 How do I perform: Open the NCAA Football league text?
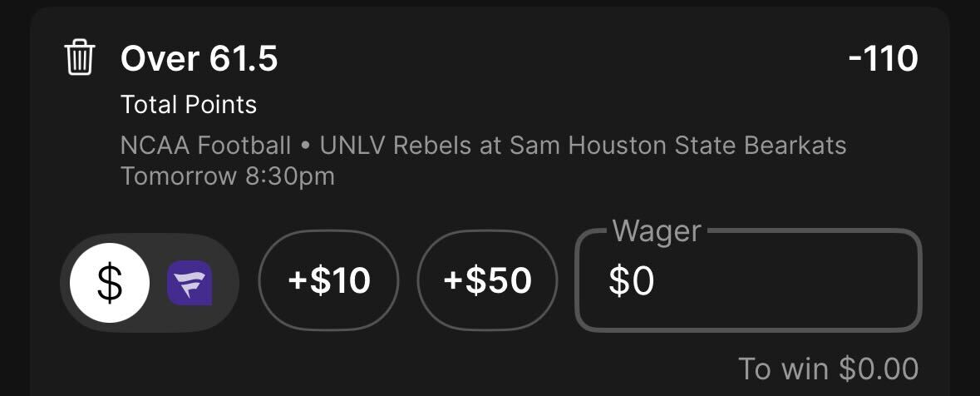point(205,146)
